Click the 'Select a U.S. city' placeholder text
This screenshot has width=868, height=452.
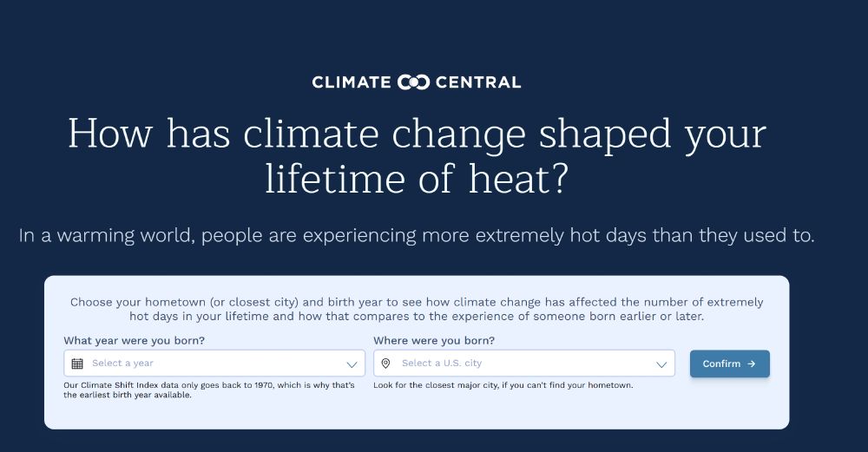[x=442, y=364]
